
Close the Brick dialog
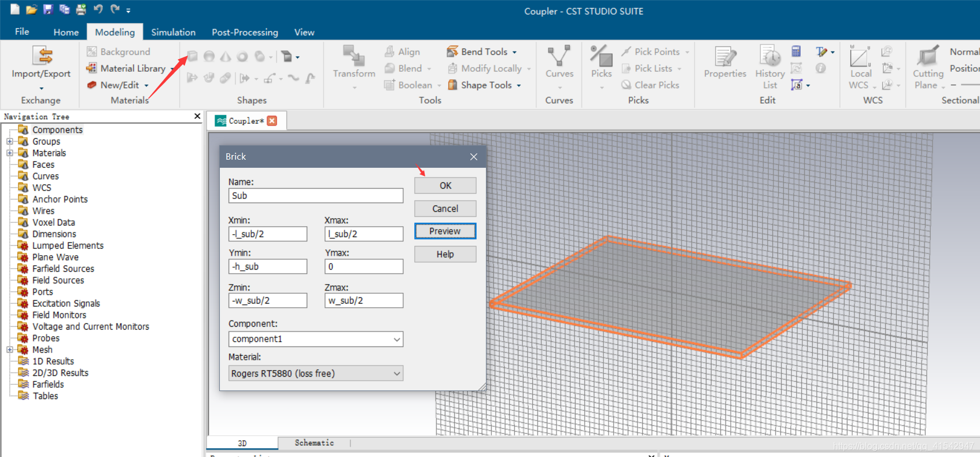pyautogui.click(x=474, y=157)
